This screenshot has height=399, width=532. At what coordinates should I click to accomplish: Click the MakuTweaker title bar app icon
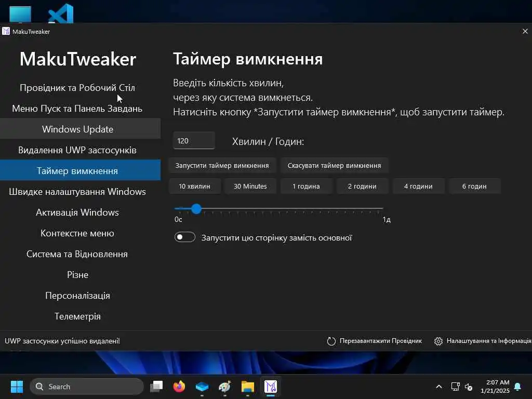[x=6, y=31]
